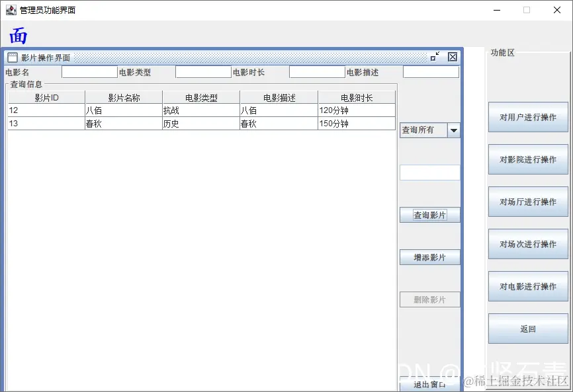Open 对场厅进行操作 in function area
The image size is (573, 392).
528,202
